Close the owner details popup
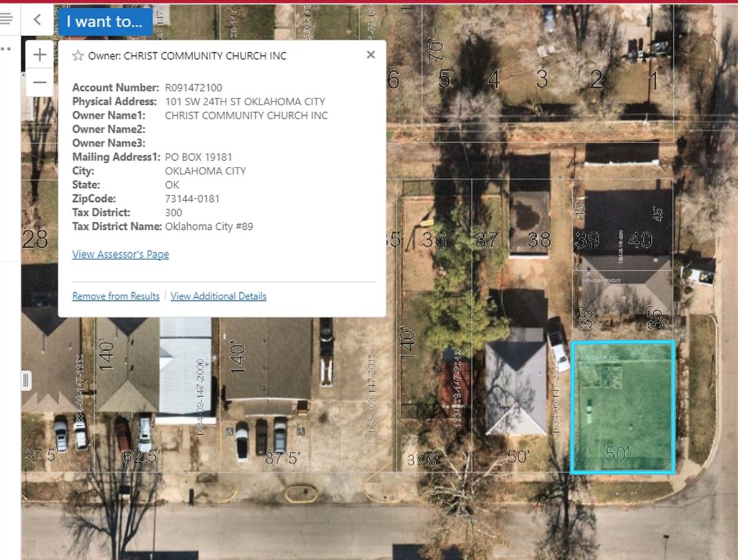The image size is (738, 560). [x=371, y=55]
